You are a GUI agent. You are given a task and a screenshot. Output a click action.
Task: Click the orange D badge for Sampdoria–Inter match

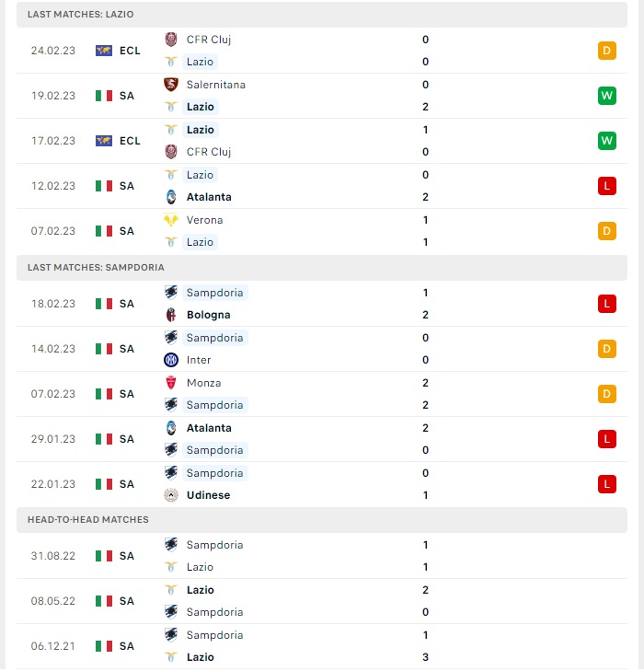607,349
